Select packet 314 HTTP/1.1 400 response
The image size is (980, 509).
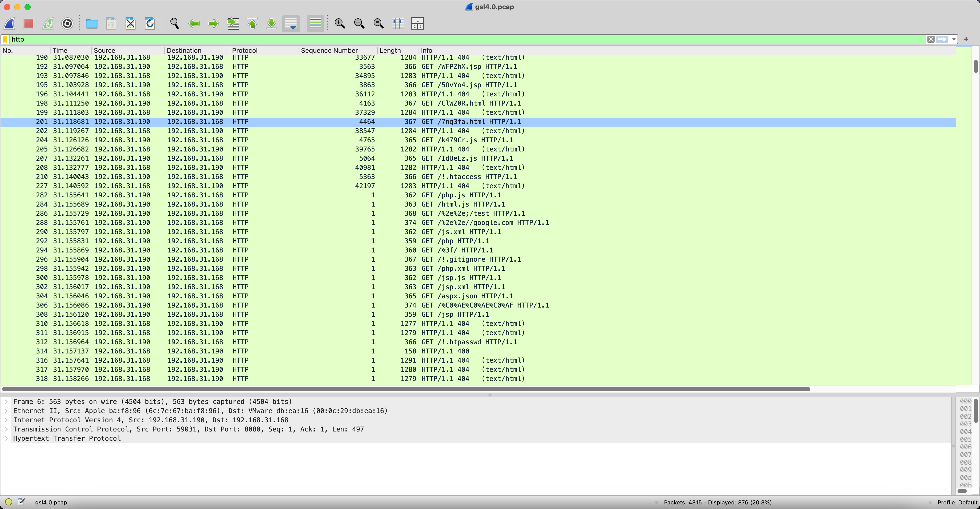click(478, 351)
